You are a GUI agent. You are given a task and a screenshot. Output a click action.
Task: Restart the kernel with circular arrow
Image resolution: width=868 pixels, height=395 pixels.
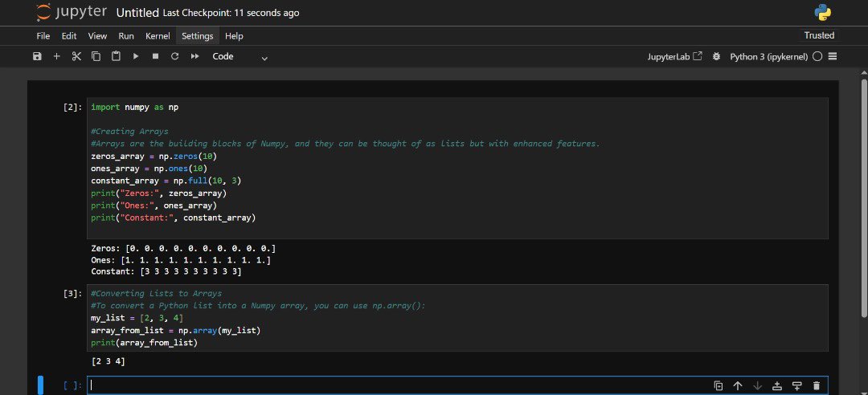coord(175,56)
